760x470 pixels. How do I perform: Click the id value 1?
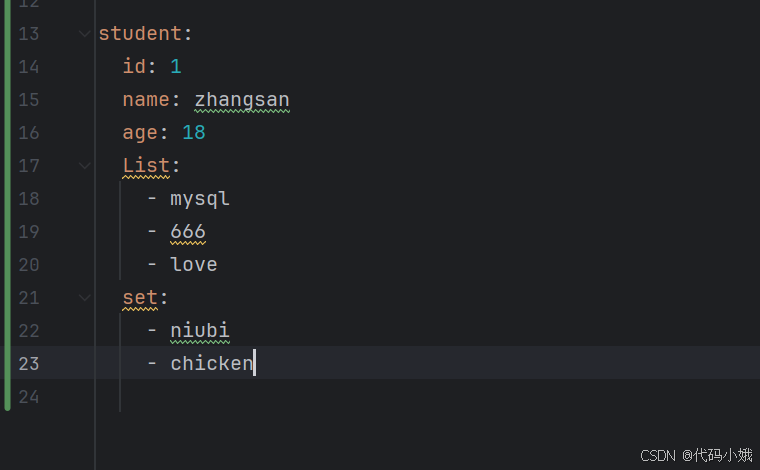(x=176, y=66)
